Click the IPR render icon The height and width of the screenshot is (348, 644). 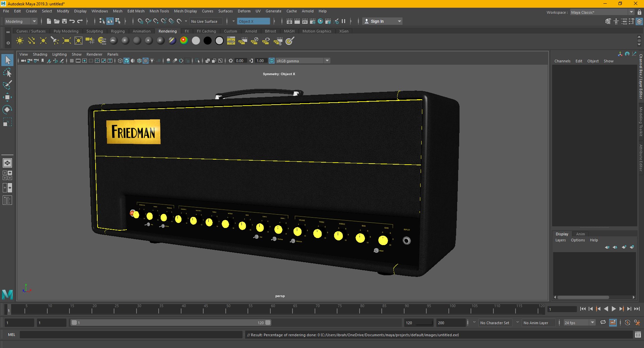click(x=305, y=21)
